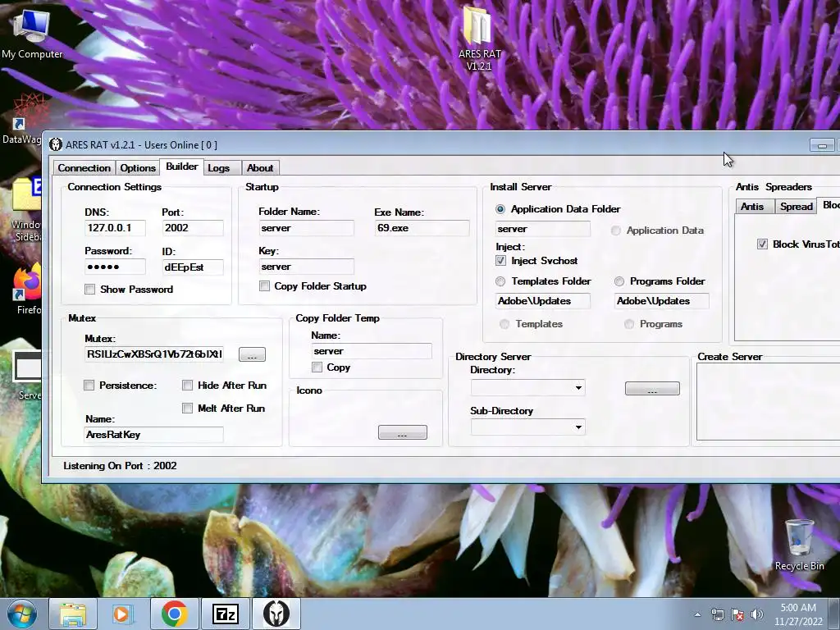The height and width of the screenshot is (630, 840).
Task: Open Windows Explorer from the taskbar
Action: (73, 614)
